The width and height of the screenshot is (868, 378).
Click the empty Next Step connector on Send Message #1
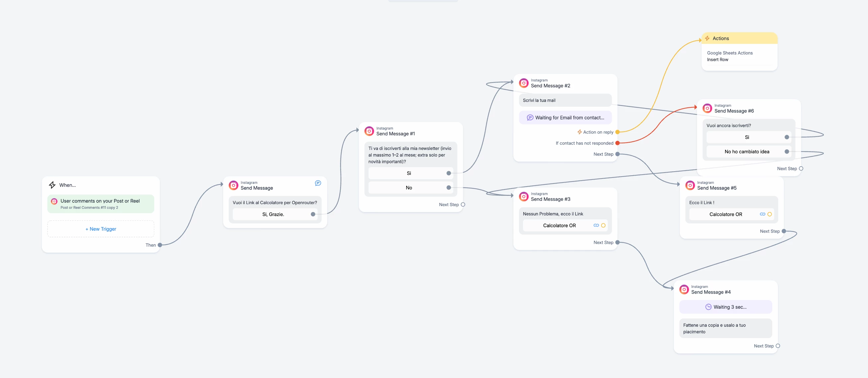point(463,204)
